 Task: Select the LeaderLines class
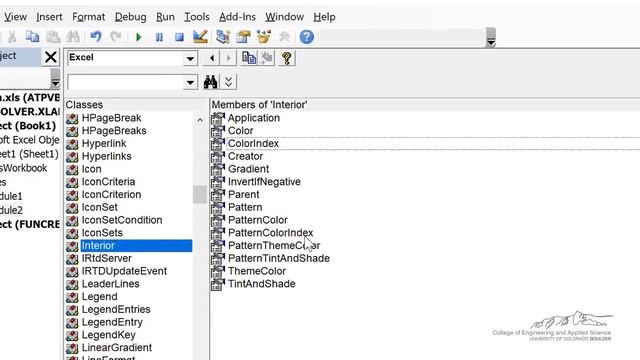pyautogui.click(x=110, y=284)
